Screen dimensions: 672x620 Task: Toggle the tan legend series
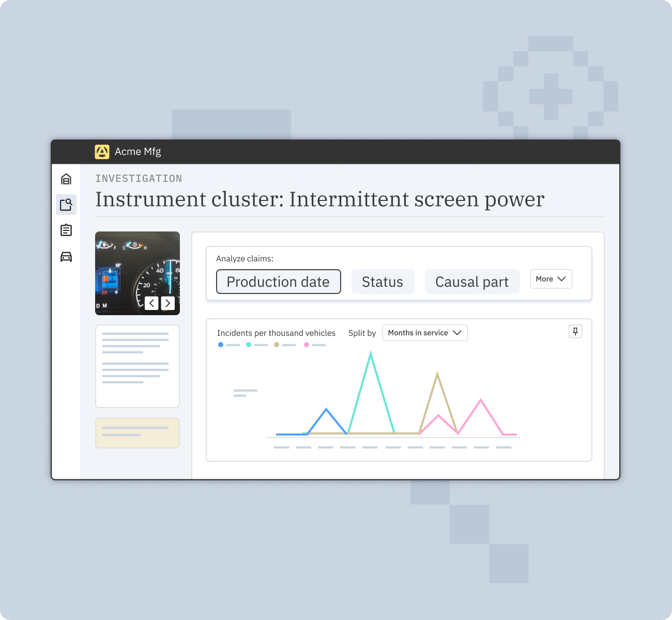point(285,345)
